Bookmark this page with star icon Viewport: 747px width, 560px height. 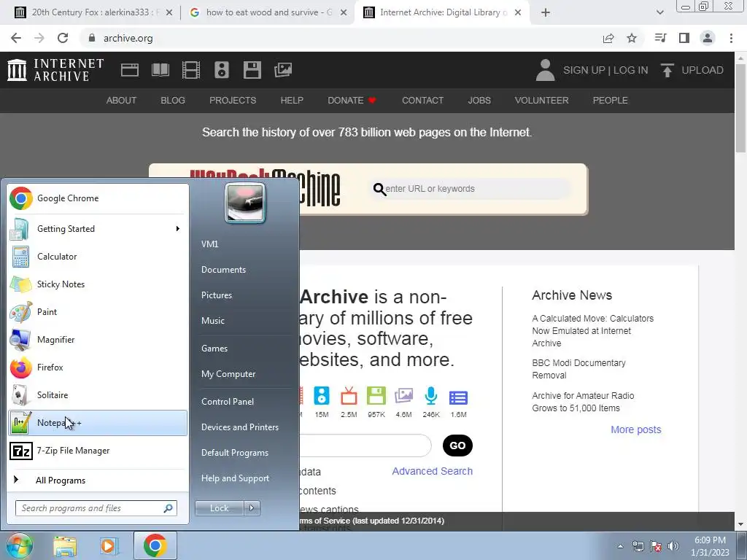point(632,38)
